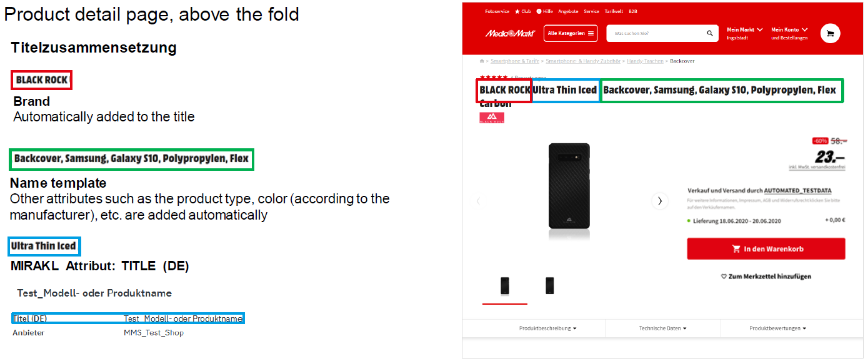Screen dimensions: 868x361
Task: Expand the Produktbeschreibung section
Action: pyautogui.click(x=547, y=328)
